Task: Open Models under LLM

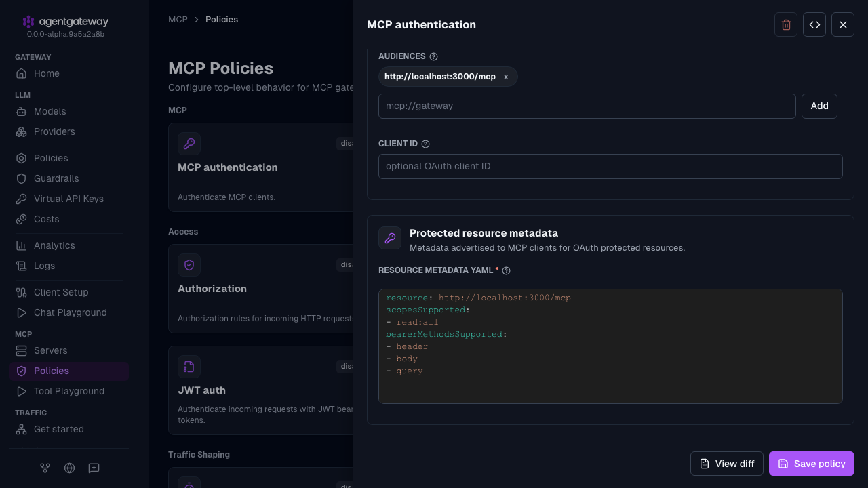Action: click(x=69, y=111)
